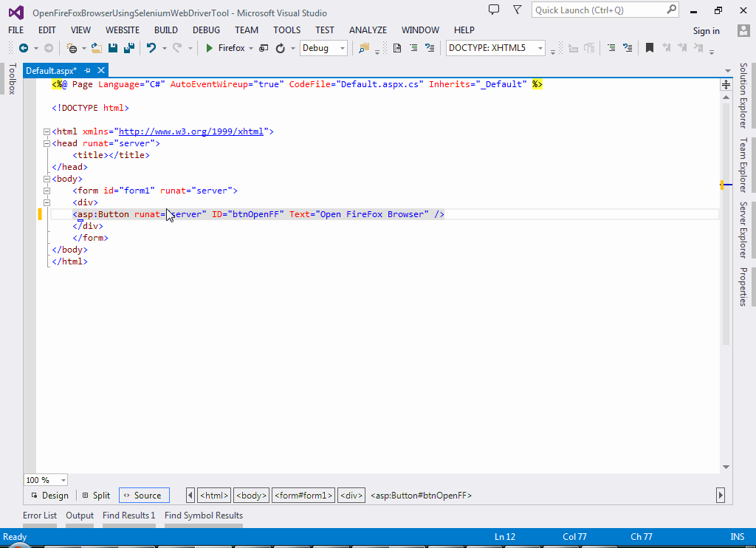
Task: Click the Sign in link
Action: pyautogui.click(x=706, y=31)
